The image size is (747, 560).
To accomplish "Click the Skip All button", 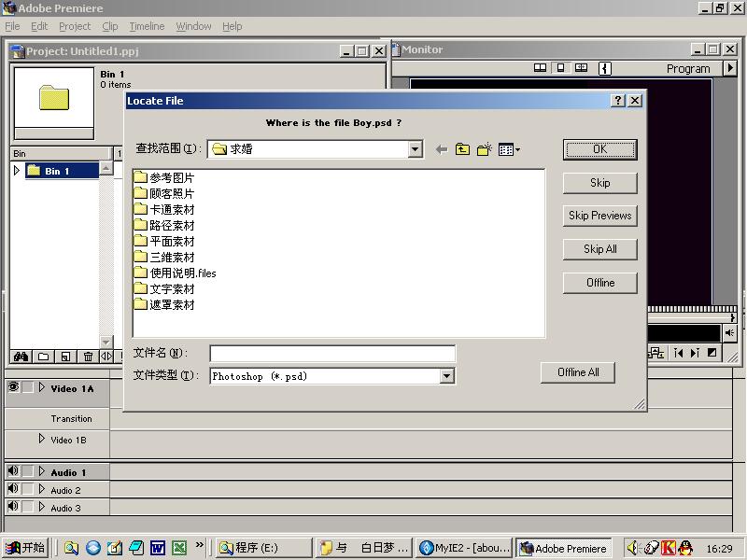I will 599,249.
